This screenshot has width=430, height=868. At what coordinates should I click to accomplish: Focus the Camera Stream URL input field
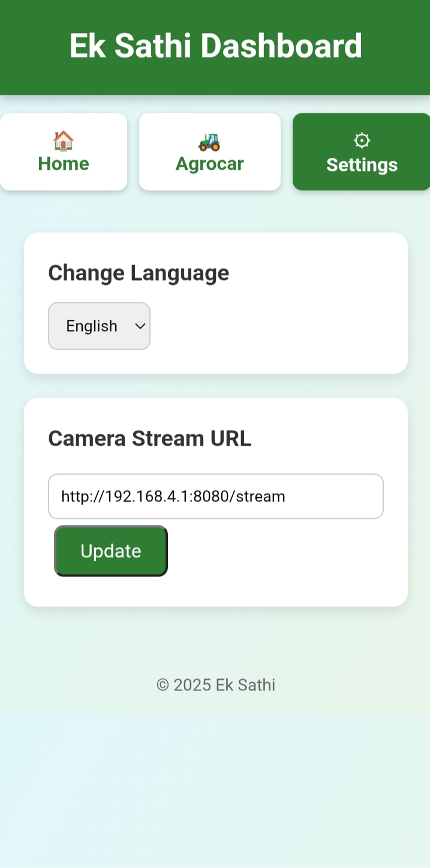[x=215, y=496]
